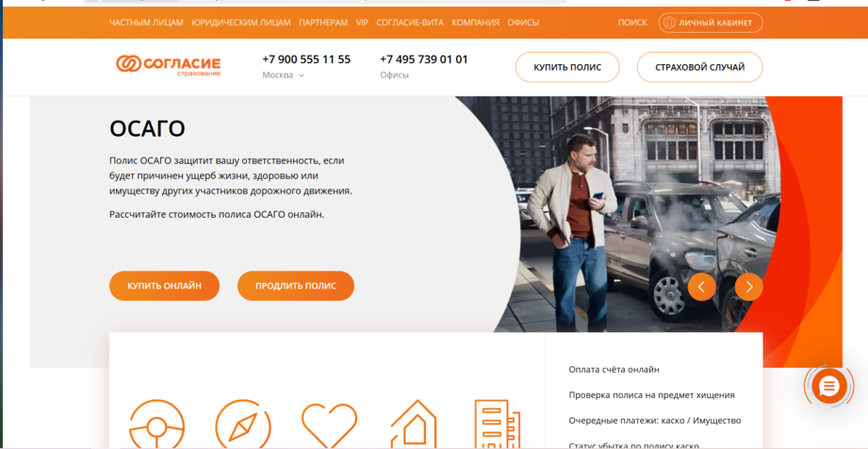The height and width of the screenshot is (449, 868).
Task: Click ПРОДЛИТЬ ПОЛИС button
Action: (296, 286)
